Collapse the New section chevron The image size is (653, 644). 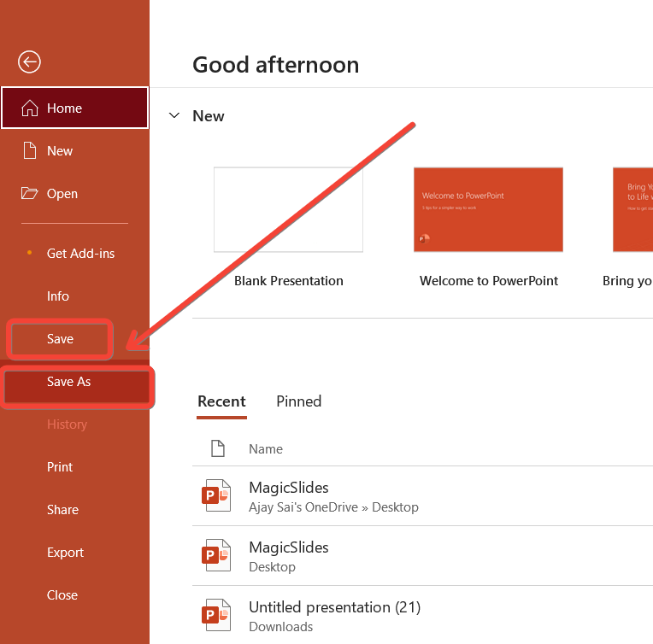point(174,115)
